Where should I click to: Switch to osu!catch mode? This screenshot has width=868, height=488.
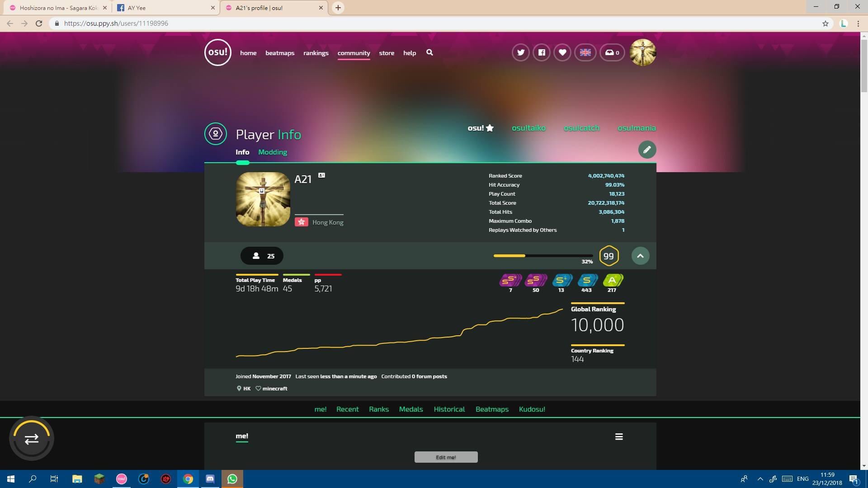(x=581, y=128)
